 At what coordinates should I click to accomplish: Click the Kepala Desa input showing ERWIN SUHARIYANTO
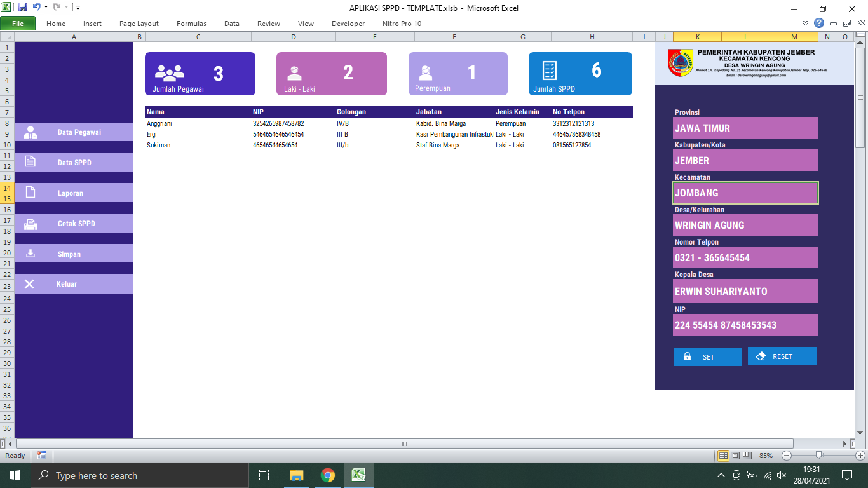click(745, 291)
